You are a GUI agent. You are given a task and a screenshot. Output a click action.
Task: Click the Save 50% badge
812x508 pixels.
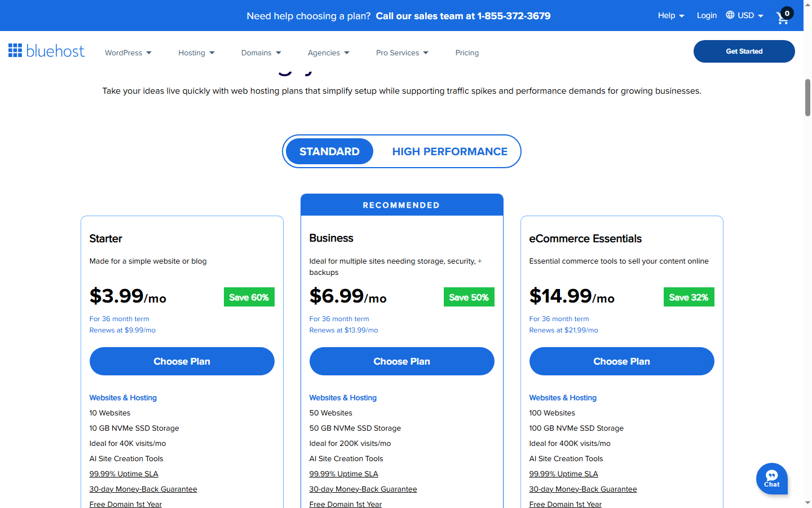pyautogui.click(x=469, y=297)
